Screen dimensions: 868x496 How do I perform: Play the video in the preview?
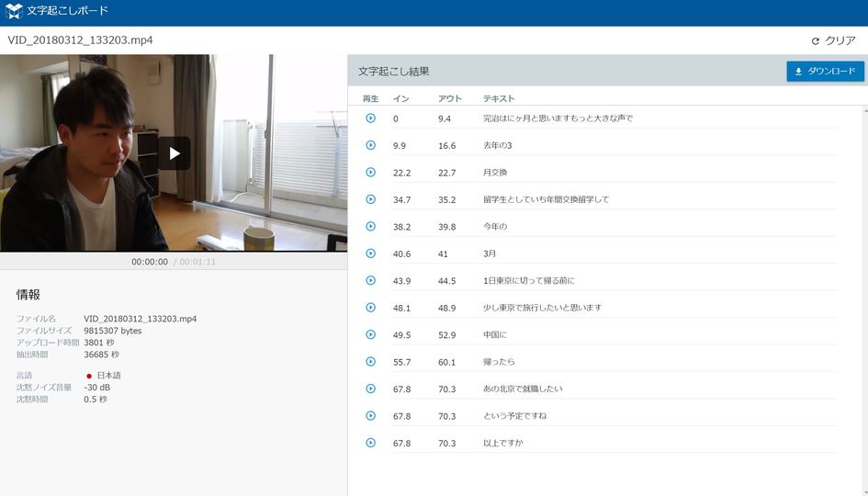pyautogui.click(x=175, y=153)
